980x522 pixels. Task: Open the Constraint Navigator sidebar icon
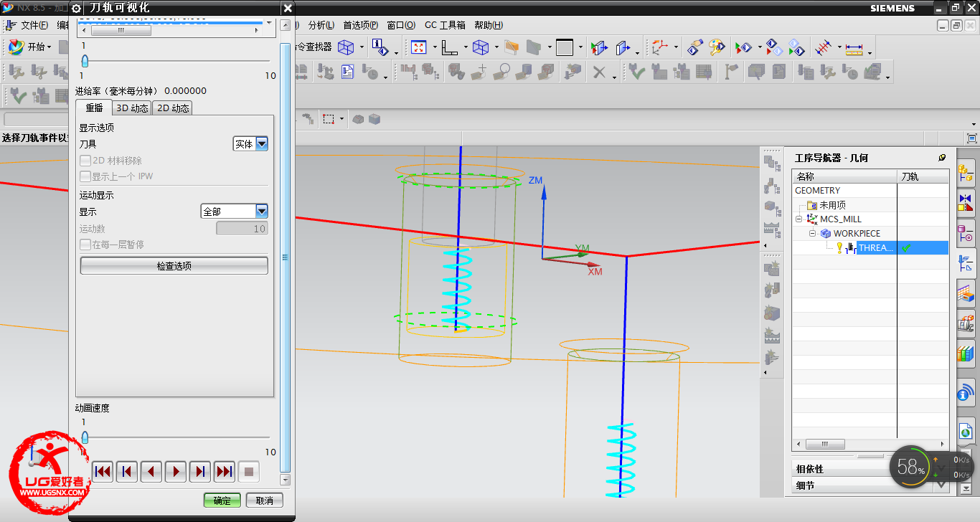click(966, 202)
